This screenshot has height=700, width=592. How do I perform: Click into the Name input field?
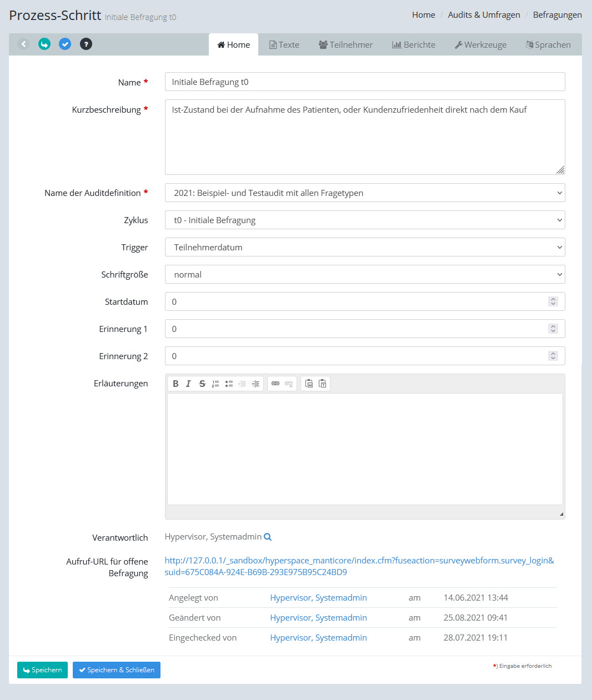[365, 82]
